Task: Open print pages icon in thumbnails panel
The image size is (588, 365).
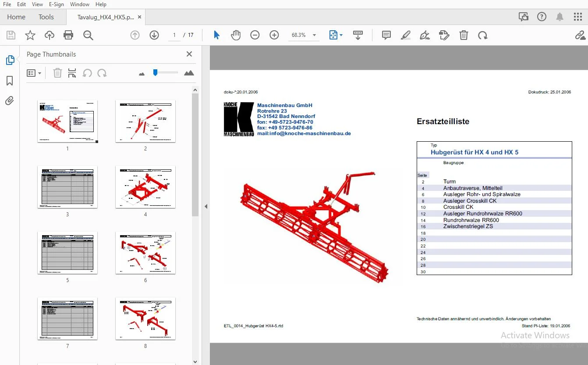Action: (x=72, y=73)
